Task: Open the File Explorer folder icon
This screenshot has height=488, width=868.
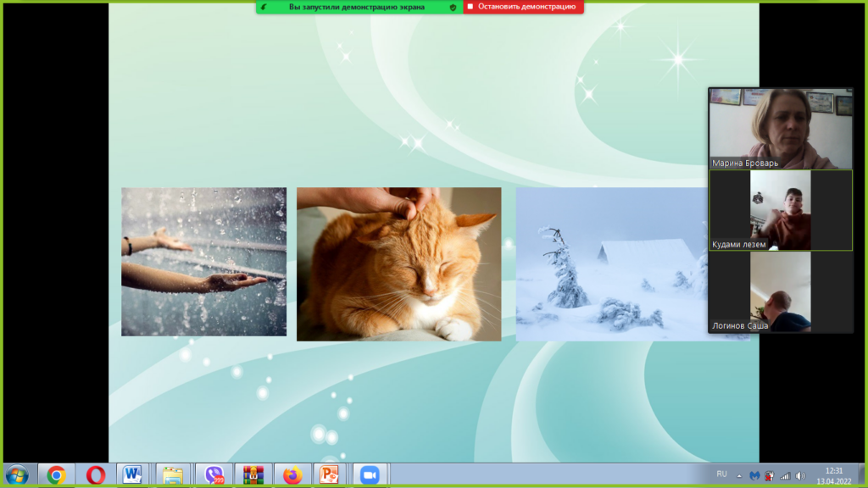Action: tap(173, 475)
